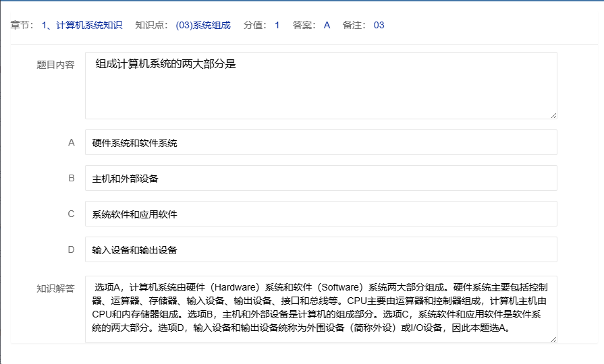604x364 pixels.
Task: Click the question content text area
Action: 321,86
